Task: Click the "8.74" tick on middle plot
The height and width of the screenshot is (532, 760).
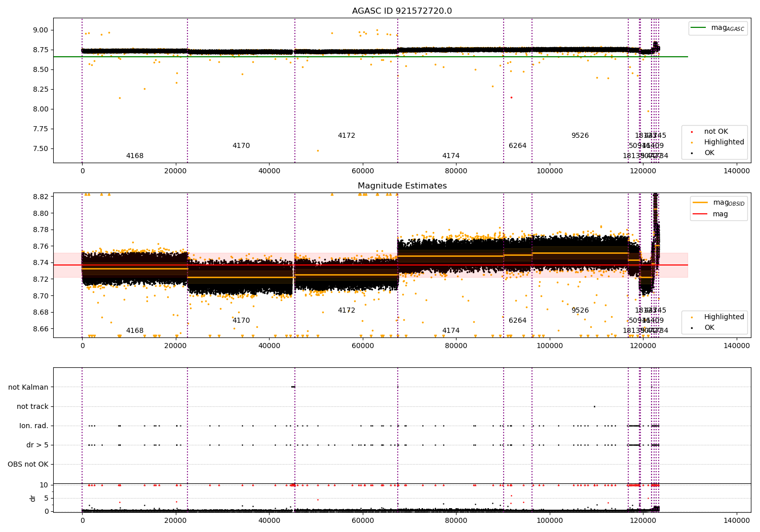Action: pyautogui.click(x=41, y=262)
